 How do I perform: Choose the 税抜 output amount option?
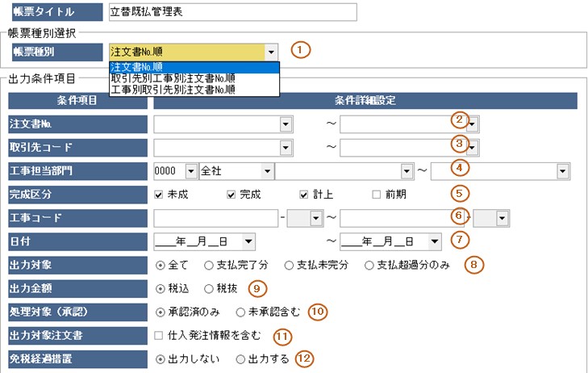point(209,288)
